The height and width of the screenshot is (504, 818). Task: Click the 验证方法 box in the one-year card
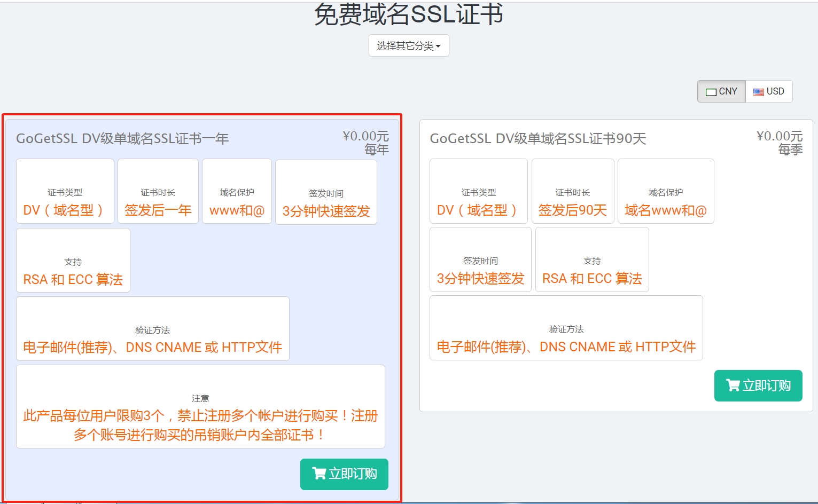pyautogui.click(x=153, y=329)
